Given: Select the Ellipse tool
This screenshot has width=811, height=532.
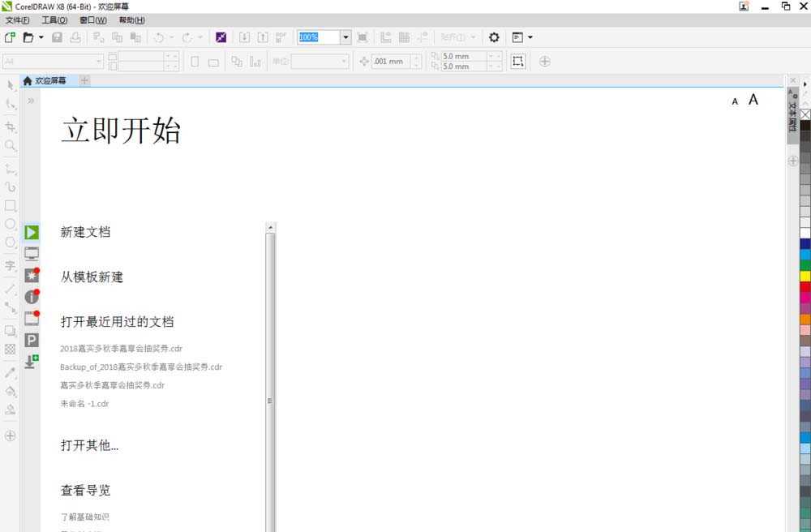Looking at the screenshot, I should point(11,224).
